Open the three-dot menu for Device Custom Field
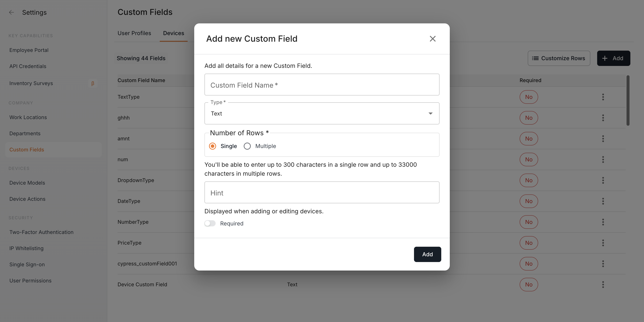This screenshot has height=322, width=644. tap(603, 285)
